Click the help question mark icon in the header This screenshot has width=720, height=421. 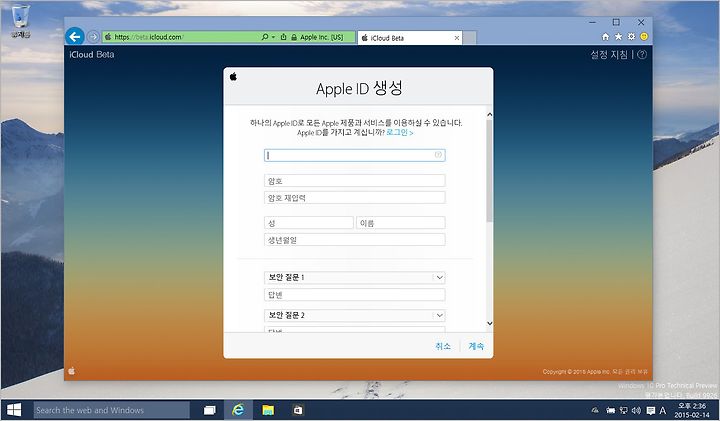(x=642, y=55)
